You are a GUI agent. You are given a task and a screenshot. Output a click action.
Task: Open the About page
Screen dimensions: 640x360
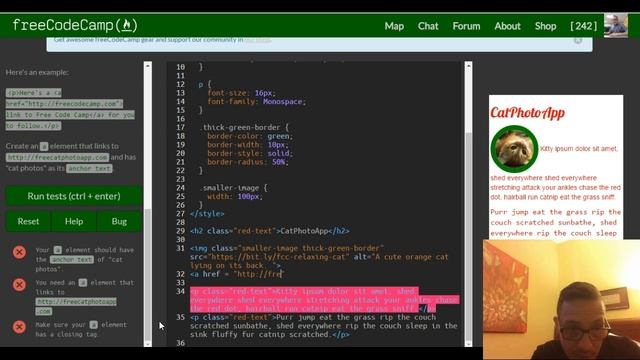507,26
